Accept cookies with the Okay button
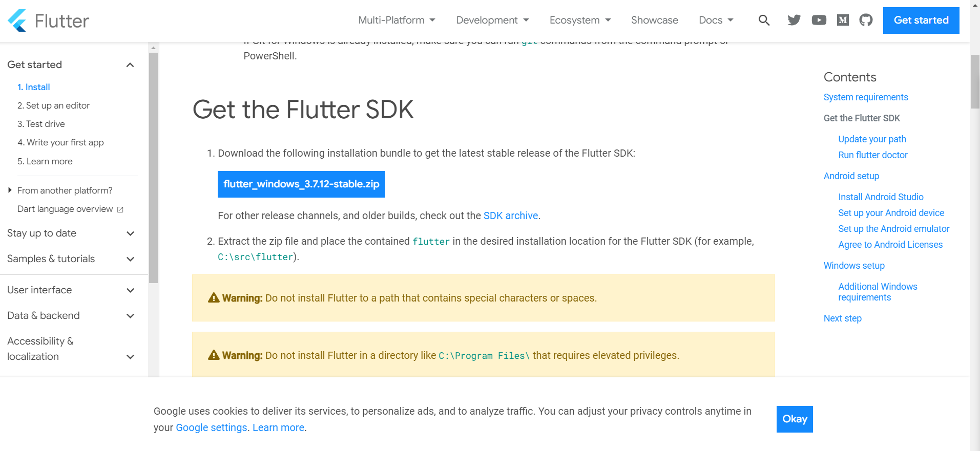Screen dimensions: 980x451 [795, 419]
